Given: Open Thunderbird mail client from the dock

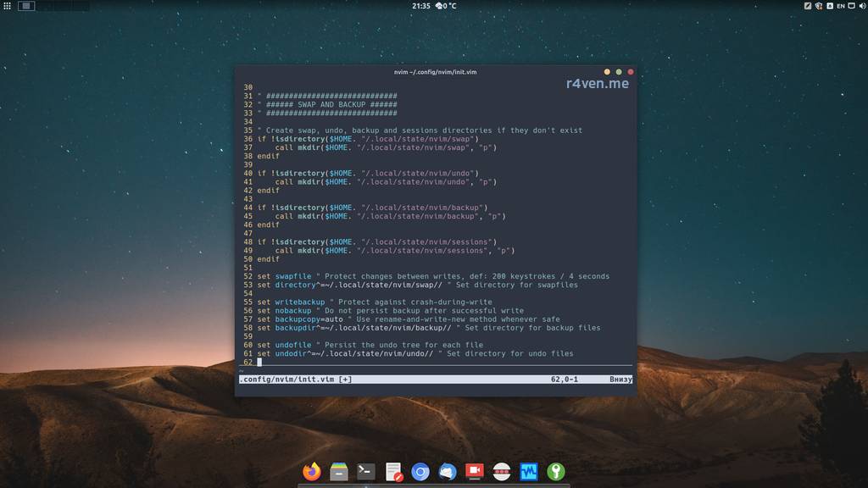Looking at the screenshot, I should [x=447, y=472].
